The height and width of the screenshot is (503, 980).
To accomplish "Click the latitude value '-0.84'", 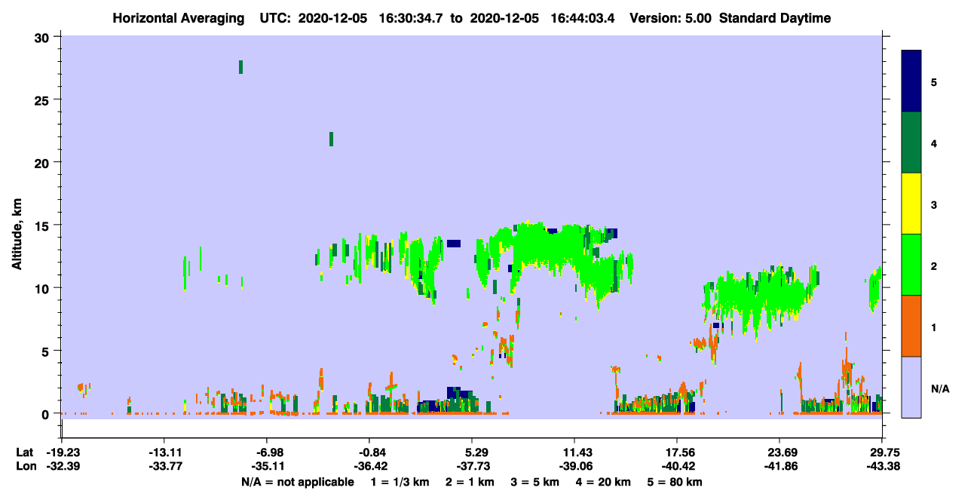I will (x=369, y=452).
